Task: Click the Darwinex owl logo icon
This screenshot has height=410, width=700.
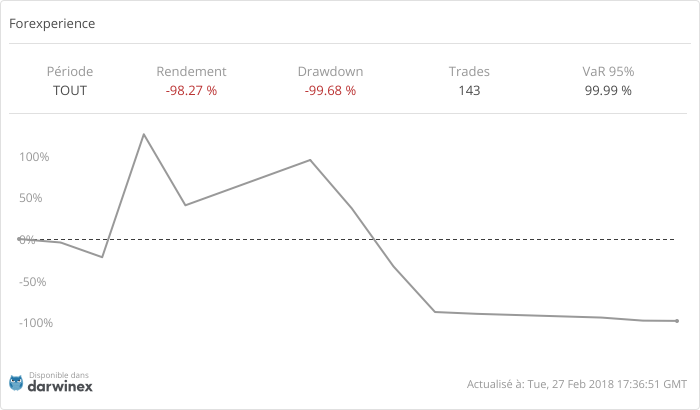Action: (x=16, y=382)
